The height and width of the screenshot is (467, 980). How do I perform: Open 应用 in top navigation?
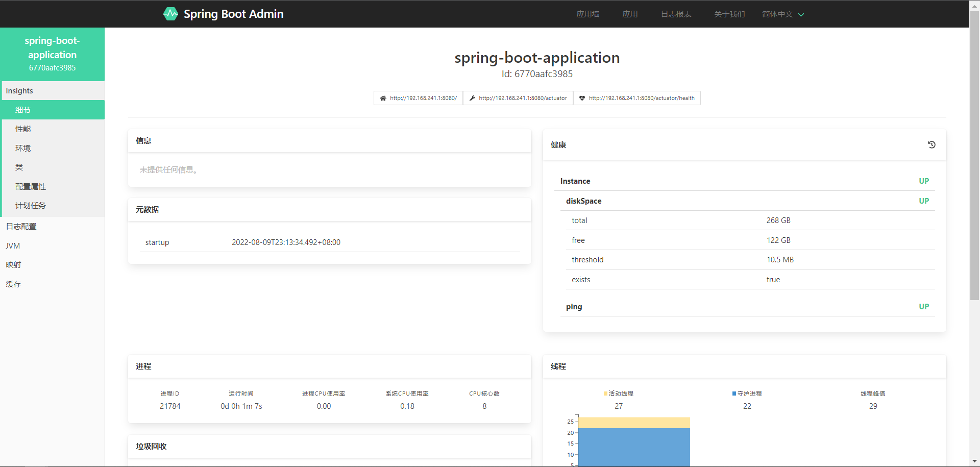coord(630,14)
